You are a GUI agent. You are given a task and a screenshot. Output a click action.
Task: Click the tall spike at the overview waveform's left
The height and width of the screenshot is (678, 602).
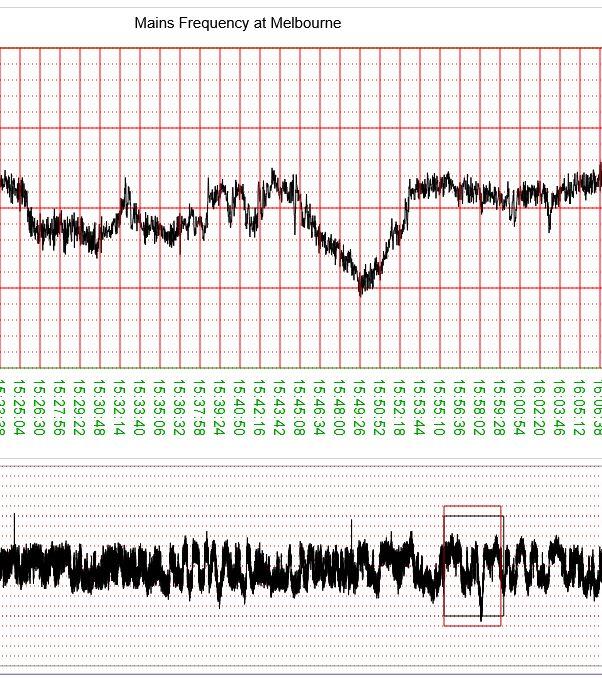tap(14, 520)
